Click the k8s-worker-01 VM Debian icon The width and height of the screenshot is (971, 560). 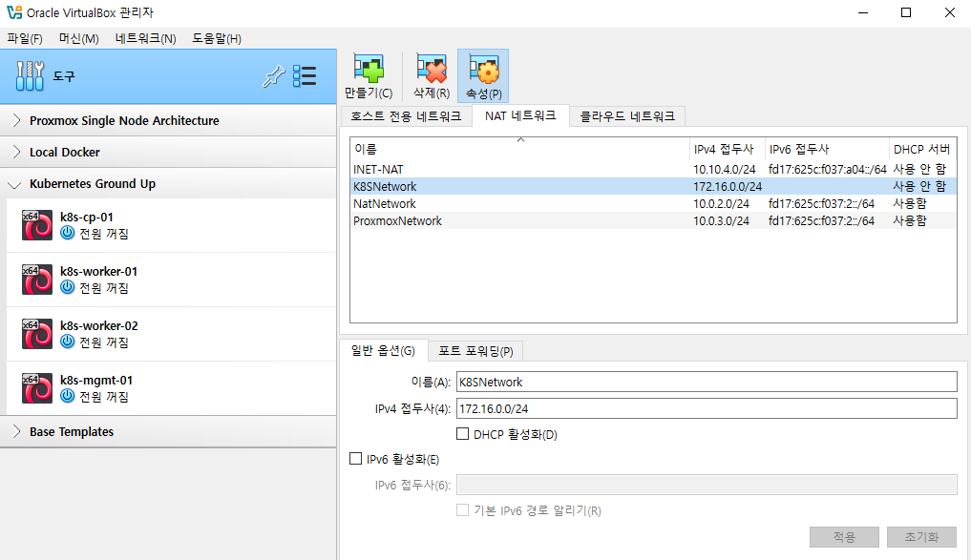tap(37, 280)
